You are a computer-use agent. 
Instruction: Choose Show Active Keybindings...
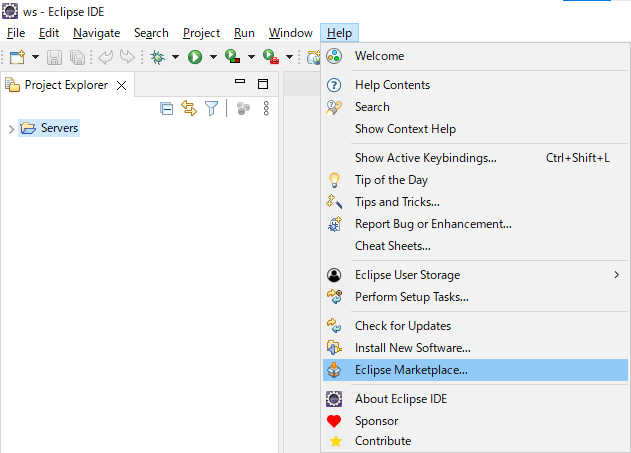tap(475, 158)
